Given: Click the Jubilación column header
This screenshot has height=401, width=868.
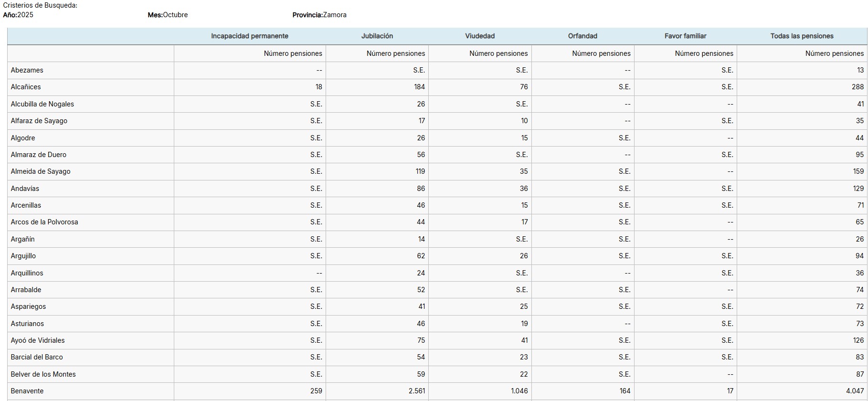Looking at the screenshot, I should [x=377, y=36].
